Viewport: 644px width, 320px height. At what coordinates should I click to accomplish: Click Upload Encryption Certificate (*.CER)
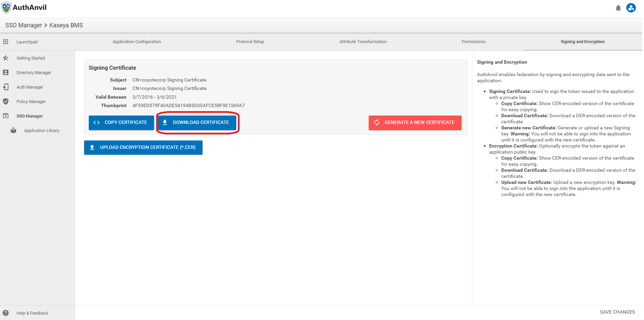click(143, 148)
